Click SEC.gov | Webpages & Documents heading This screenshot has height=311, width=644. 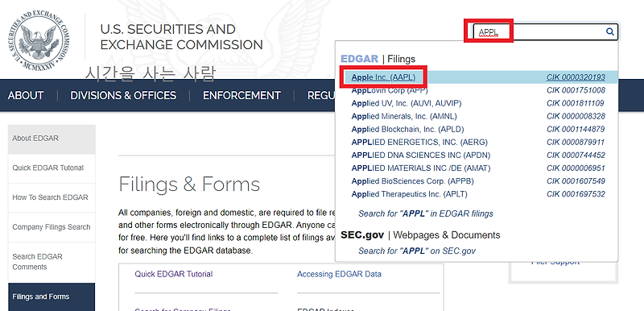click(x=420, y=235)
